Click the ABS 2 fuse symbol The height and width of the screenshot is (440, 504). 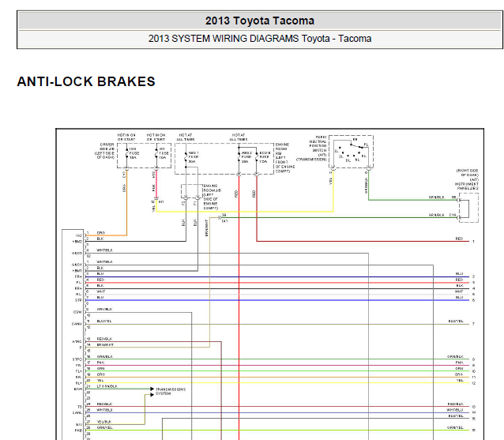click(x=239, y=157)
